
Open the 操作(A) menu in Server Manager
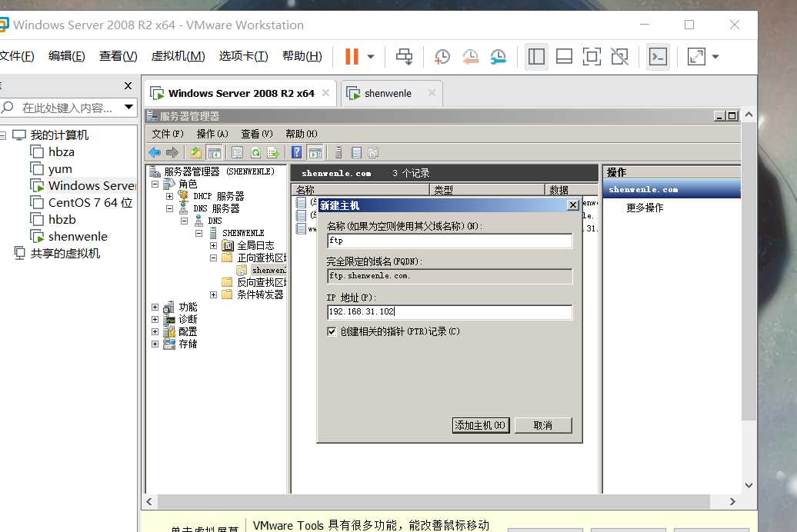[212, 134]
